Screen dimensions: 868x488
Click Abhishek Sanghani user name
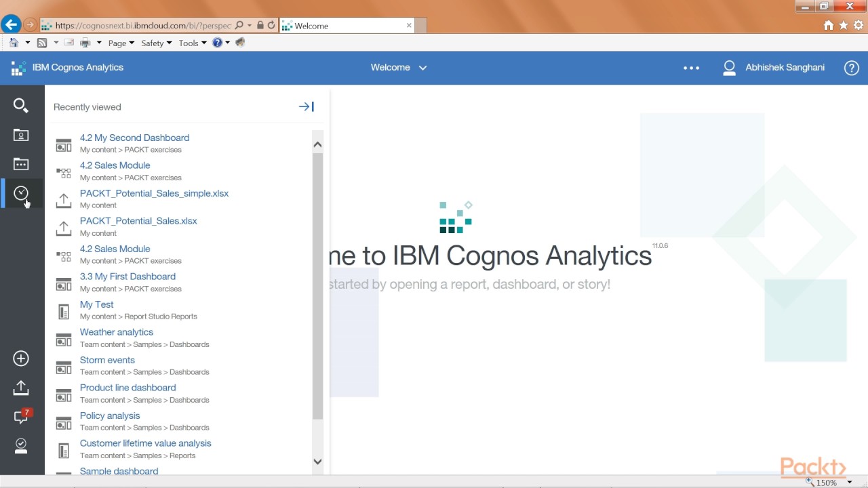pos(785,67)
